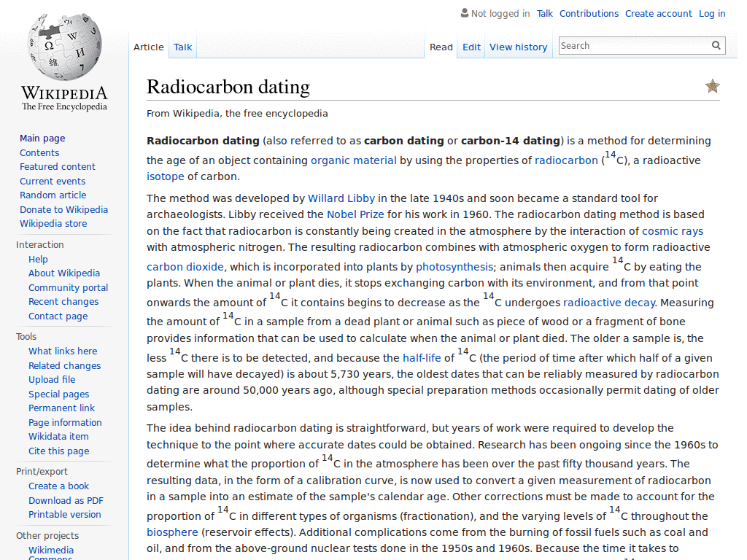Open the View history tab
This screenshot has width=747, height=560.
click(519, 47)
